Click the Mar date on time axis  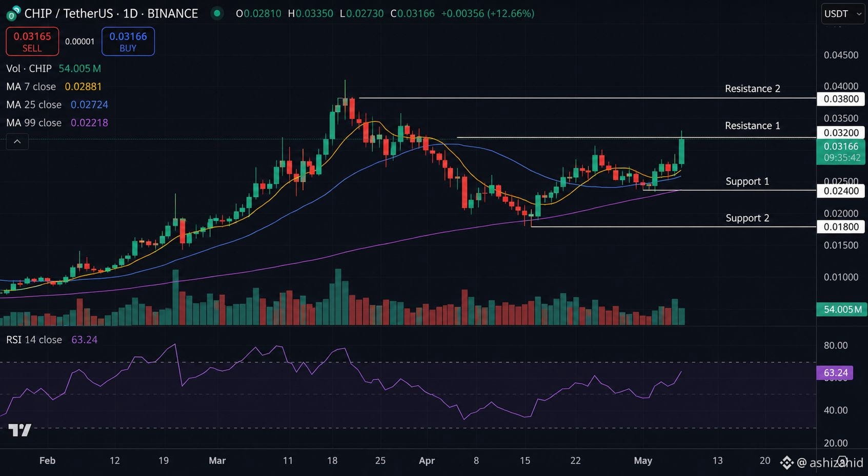click(217, 461)
